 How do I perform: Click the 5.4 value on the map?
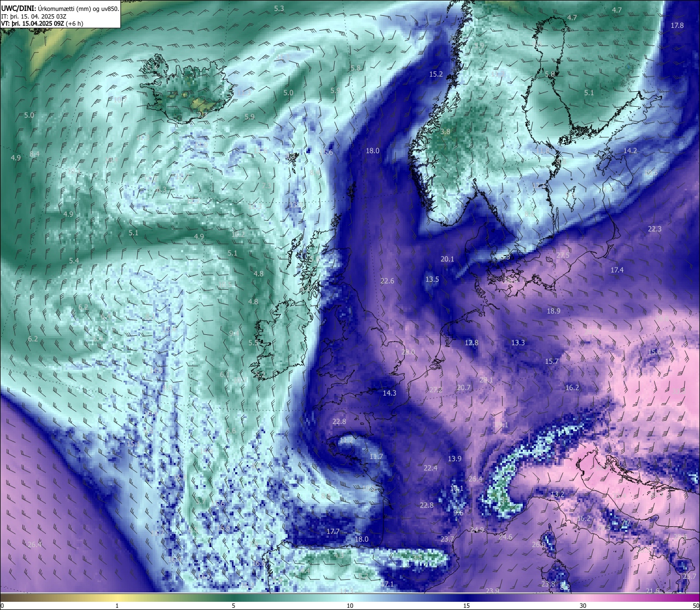click(74, 261)
